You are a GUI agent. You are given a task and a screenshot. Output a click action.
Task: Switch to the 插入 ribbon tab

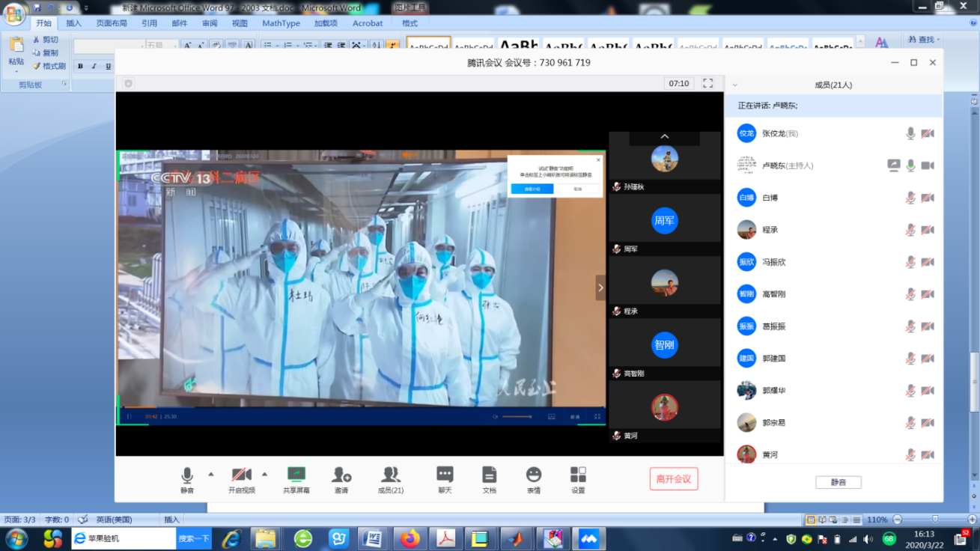pos(74,23)
